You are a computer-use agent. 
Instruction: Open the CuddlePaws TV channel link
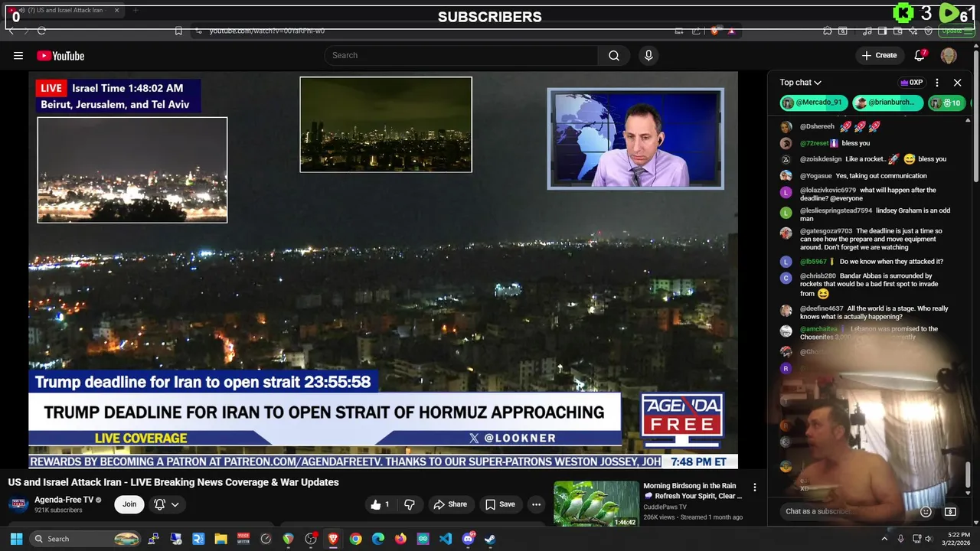(x=665, y=507)
